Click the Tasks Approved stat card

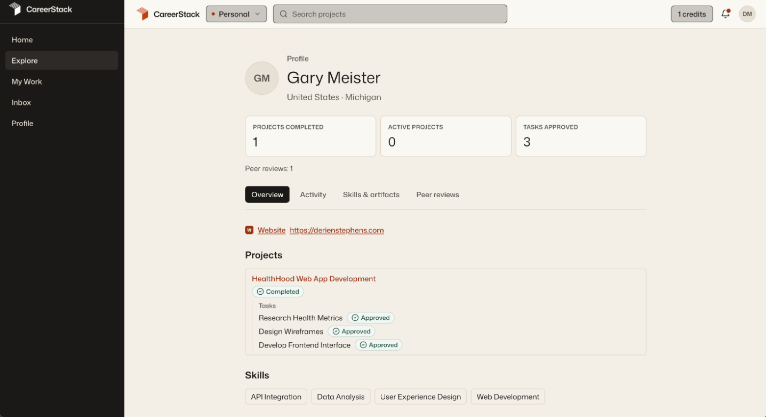point(581,136)
